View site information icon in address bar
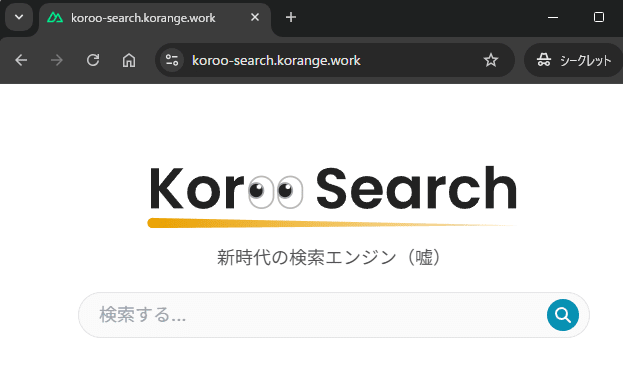Screen dimensions: 623x373 click(172, 60)
